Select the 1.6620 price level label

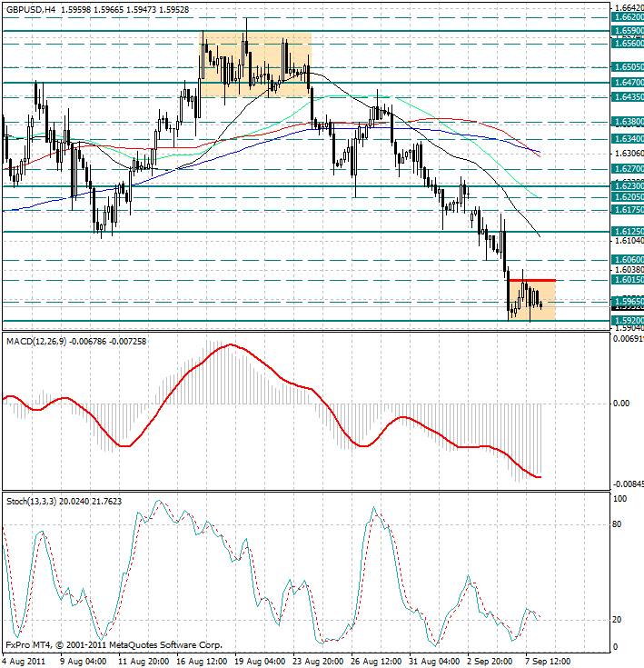[628, 17]
